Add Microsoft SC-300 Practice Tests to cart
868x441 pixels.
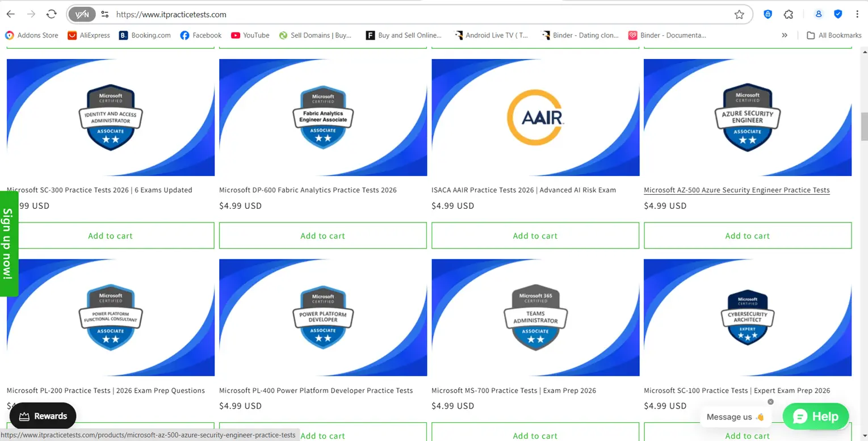[x=110, y=236]
